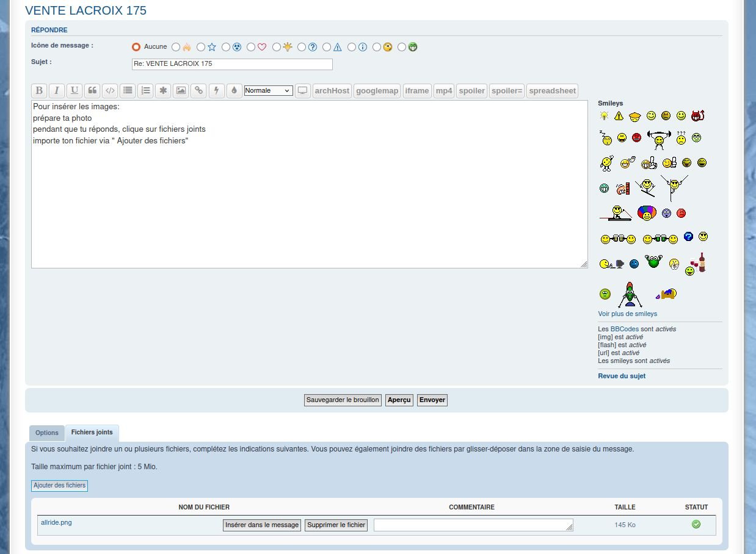The image size is (756, 554).
Task: Open the Voir plus de smileys link
Action: click(628, 314)
